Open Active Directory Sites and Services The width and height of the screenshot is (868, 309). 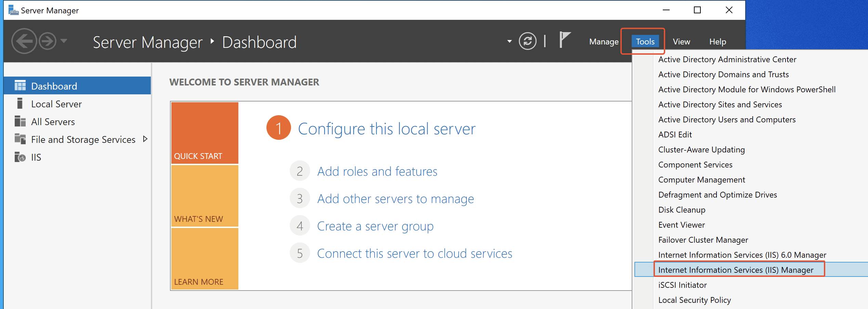coord(720,105)
